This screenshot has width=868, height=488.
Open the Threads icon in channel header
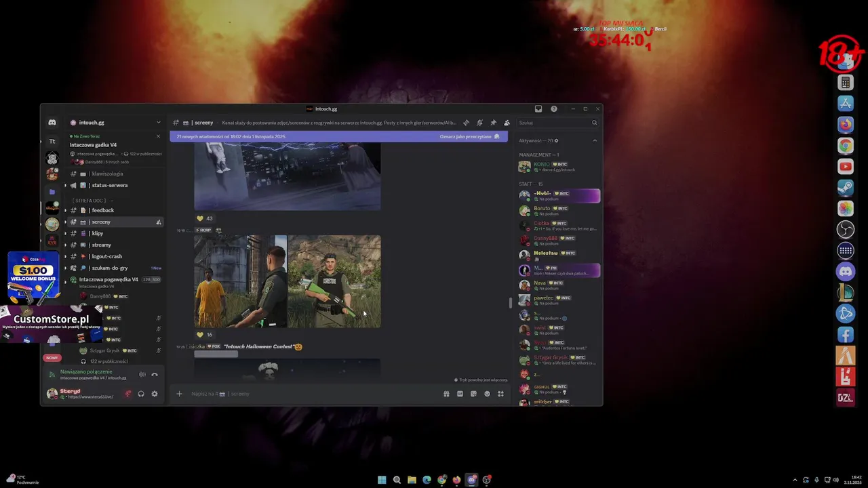coord(466,123)
